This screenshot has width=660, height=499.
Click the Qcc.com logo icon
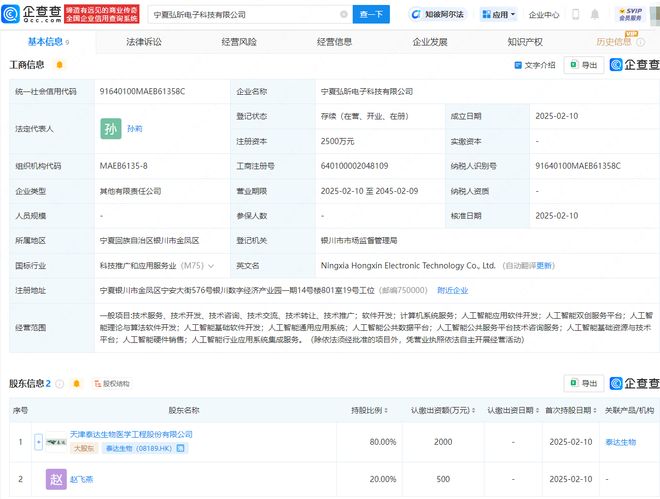click(x=11, y=14)
